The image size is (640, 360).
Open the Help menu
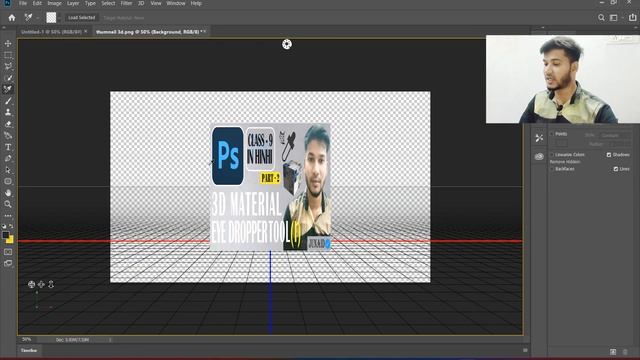[x=196, y=3]
